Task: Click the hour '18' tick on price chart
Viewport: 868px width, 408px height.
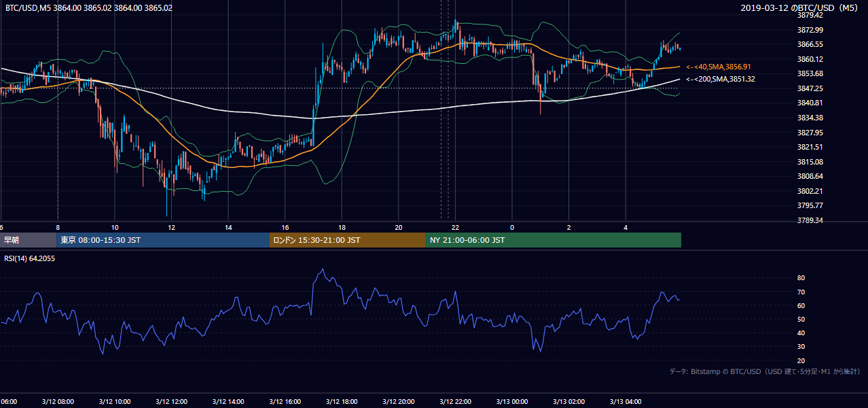Action: (x=342, y=227)
